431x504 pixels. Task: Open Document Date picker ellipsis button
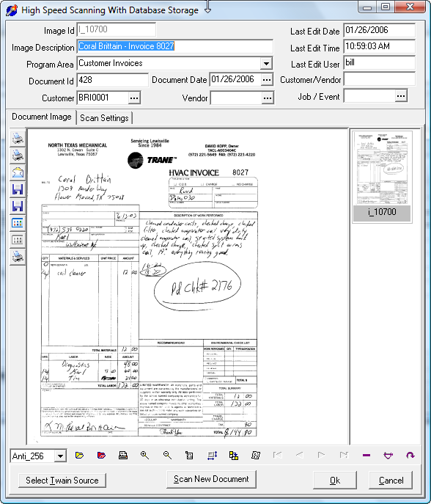267,79
